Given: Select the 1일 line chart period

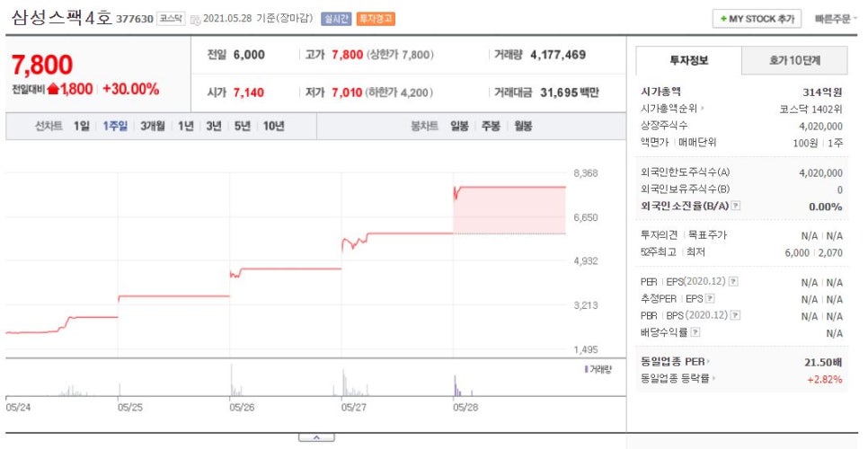Looking at the screenshot, I should tap(81, 126).
